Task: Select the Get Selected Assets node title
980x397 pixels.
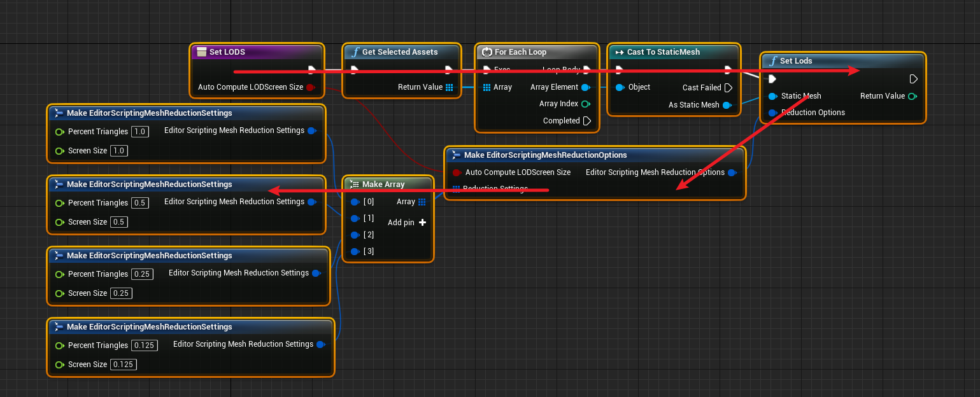Action: click(x=400, y=52)
